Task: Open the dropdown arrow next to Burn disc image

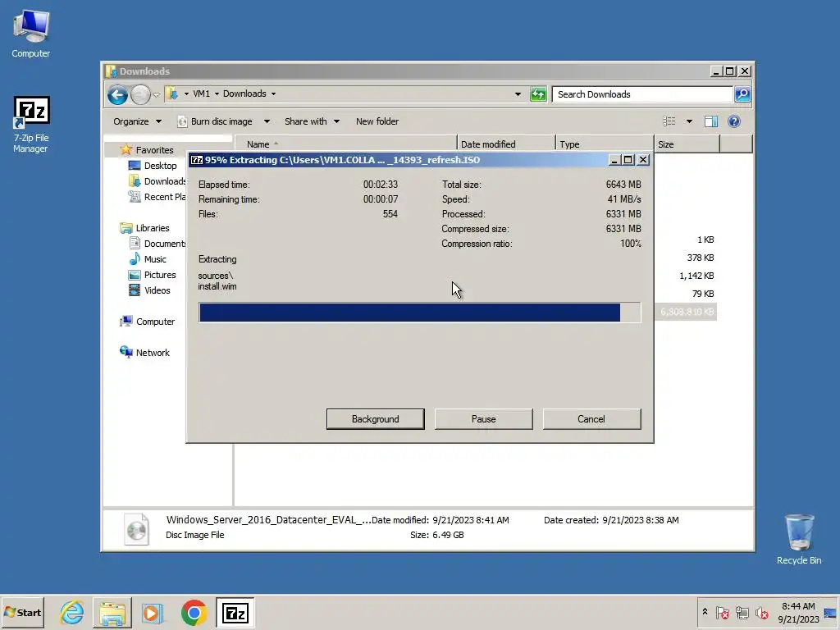Action: coord(267,121)
